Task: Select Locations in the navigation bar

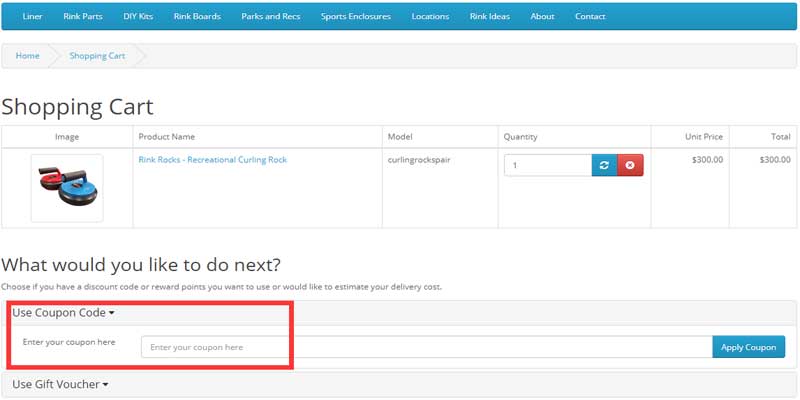Action: (x=430, y=16)
